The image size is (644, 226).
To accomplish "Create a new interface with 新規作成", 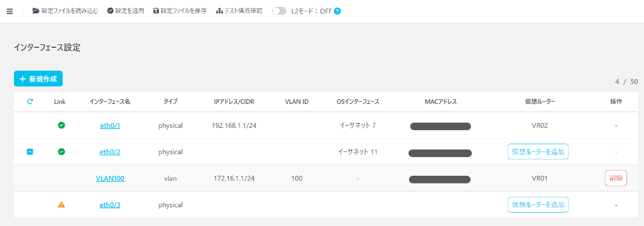I will [38, 78].
